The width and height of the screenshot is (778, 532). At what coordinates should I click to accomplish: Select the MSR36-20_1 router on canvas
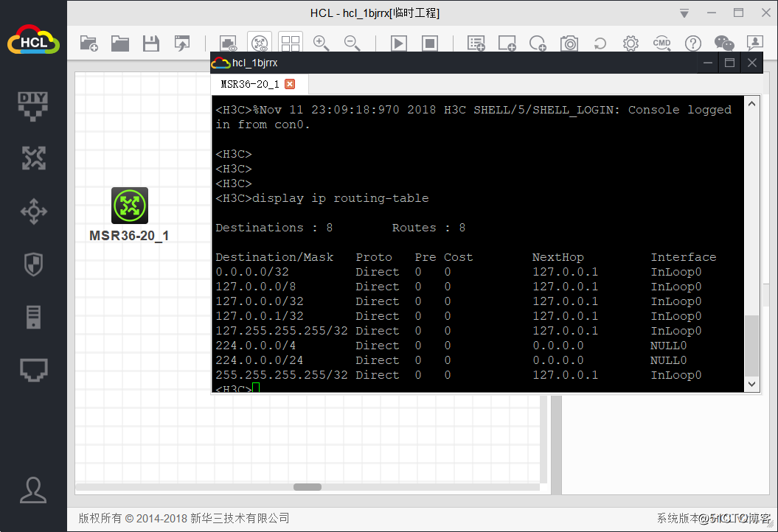tap(130, 206)
